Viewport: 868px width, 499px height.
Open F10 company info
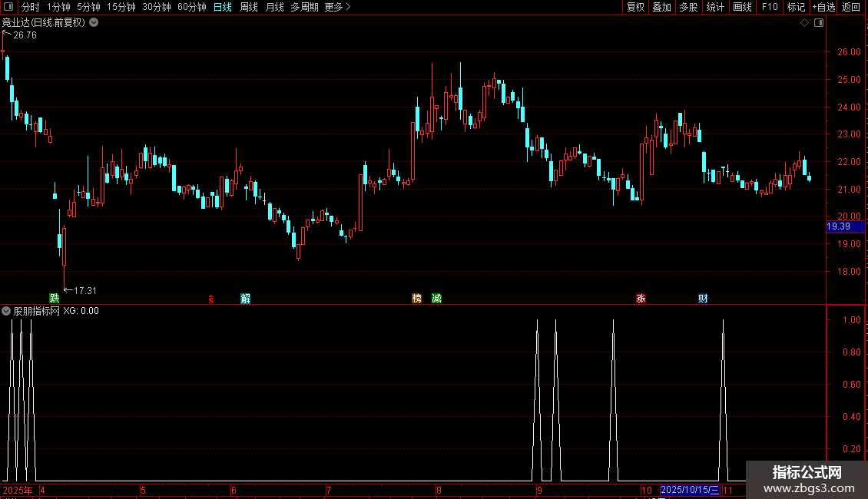[770, 7]
